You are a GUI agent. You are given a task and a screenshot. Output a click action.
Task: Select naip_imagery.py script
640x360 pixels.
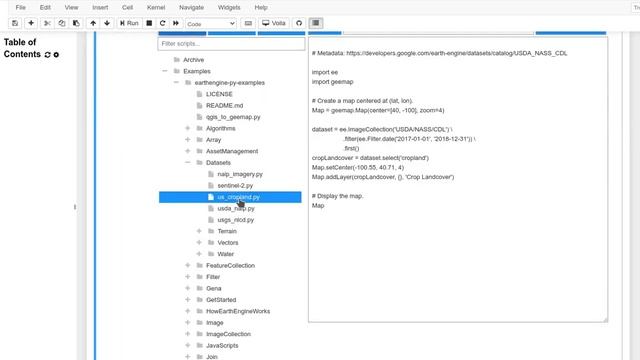pos(240,174)
